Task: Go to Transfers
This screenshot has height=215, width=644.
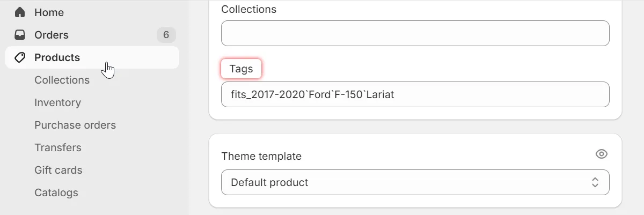Action: click(58, 147)
